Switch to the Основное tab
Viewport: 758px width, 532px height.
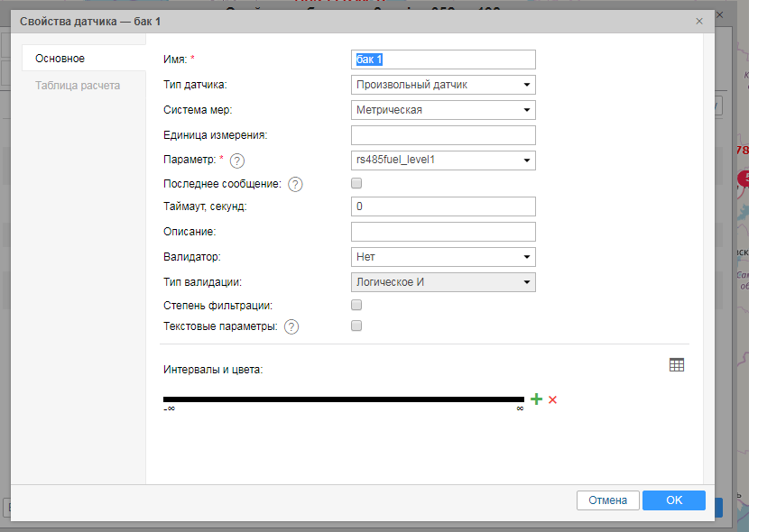point(60,59)
